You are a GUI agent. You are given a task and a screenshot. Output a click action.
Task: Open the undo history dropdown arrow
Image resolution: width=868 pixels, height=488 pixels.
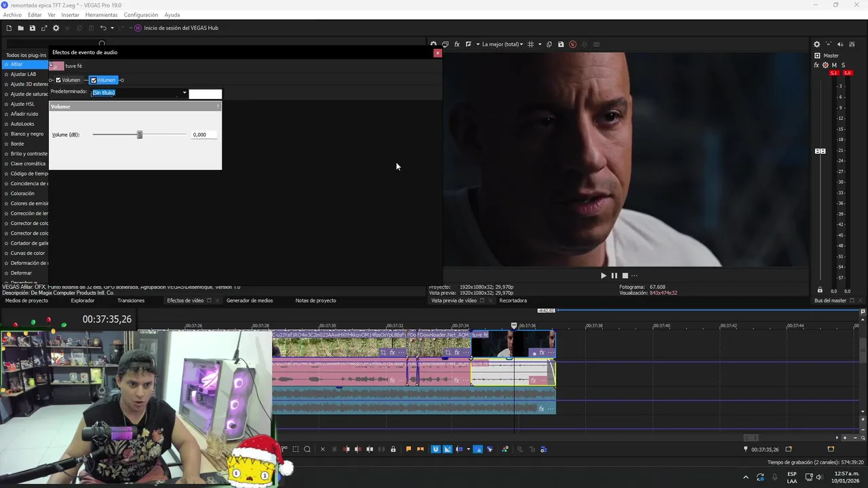point(112,28)
